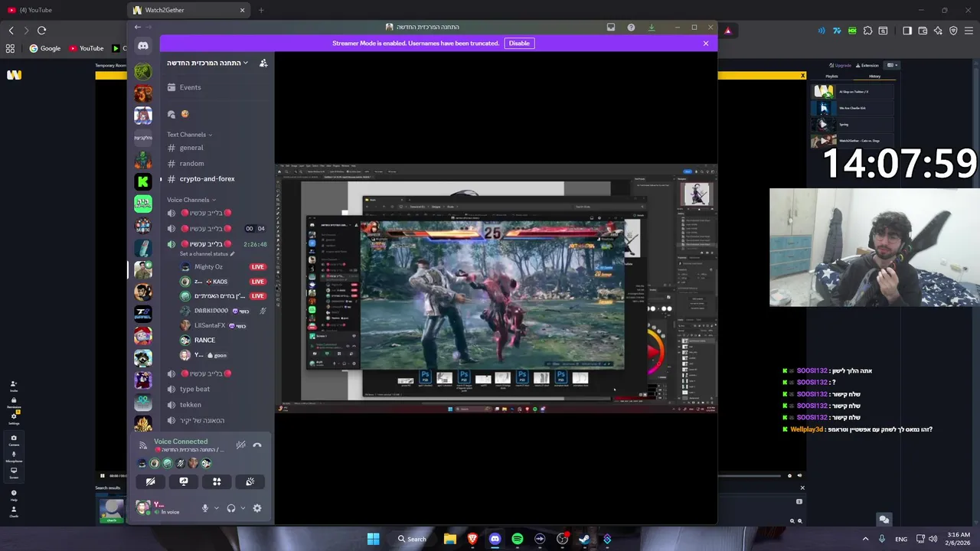This screenshot has width=980, height=551.
Task: Mute the Discord microphone
Action: coord(204,508)
